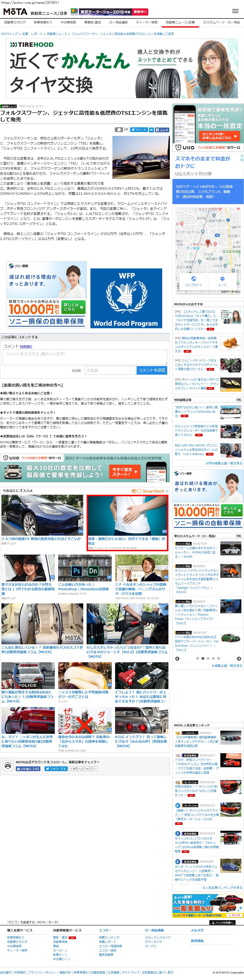Click the MOTA logo
The height and width of the screenshot is (980, 244).
click(15, 12)
